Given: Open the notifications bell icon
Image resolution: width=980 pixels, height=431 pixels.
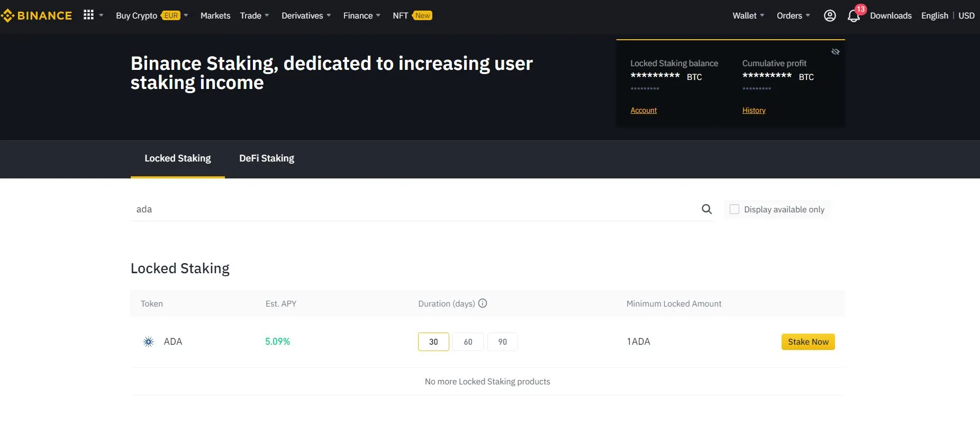Looking at the screenshot, I should [853, 16].
